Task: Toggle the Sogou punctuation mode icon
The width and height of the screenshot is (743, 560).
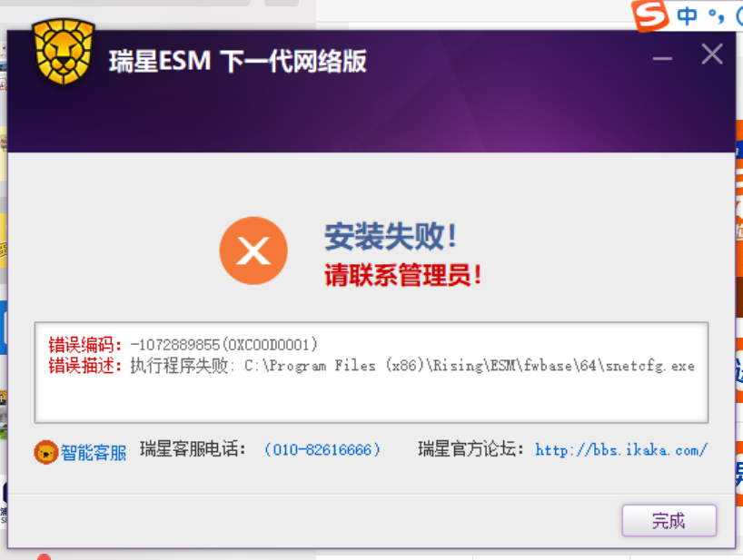Action: click(x=716, y=16)
